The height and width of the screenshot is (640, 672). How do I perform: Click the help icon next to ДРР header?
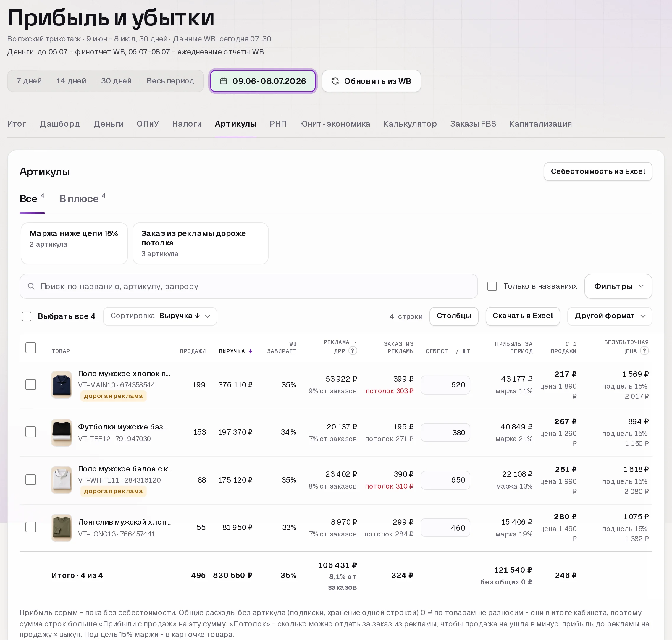353,351
